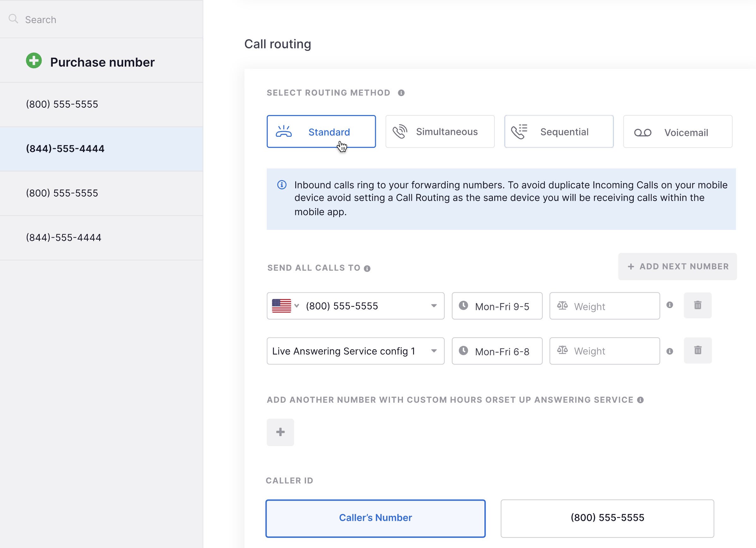Toggle Caller's Number as Caller ID

click(376, 517)
